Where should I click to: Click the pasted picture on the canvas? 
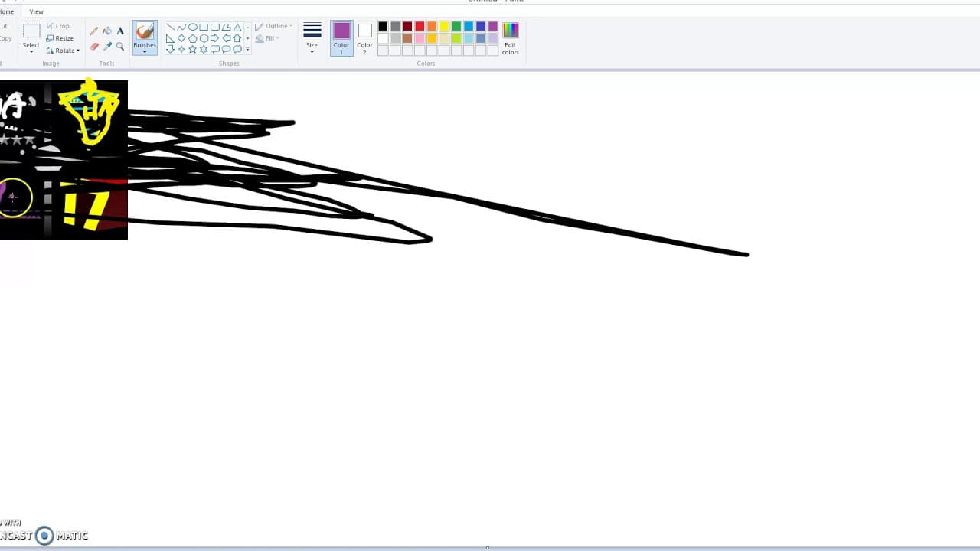point(64,159)
